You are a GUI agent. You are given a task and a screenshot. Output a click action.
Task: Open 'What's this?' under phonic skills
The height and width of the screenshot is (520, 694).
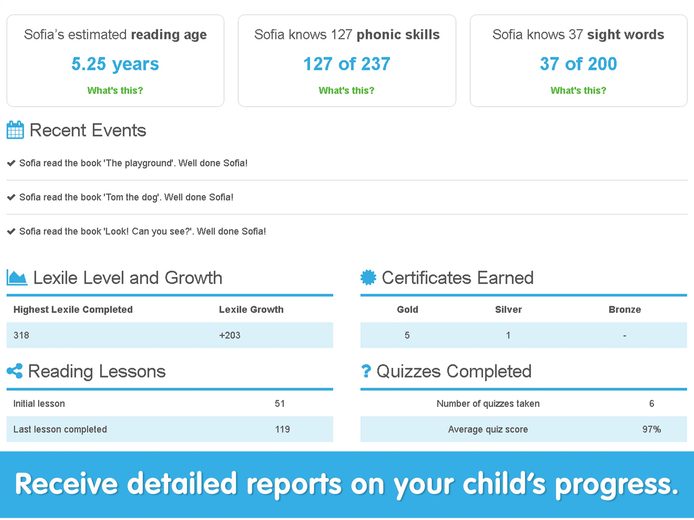coord(347,90)
